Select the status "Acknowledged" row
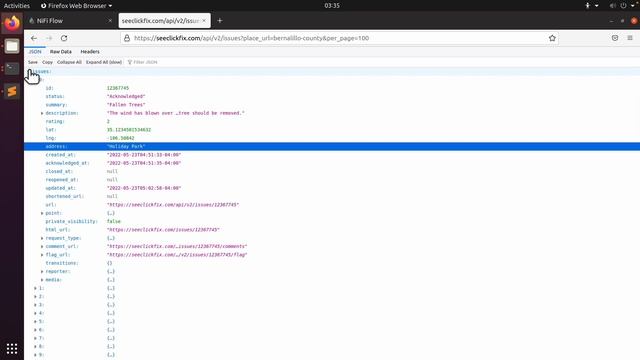The image size is (640, 360). (332, 96)
